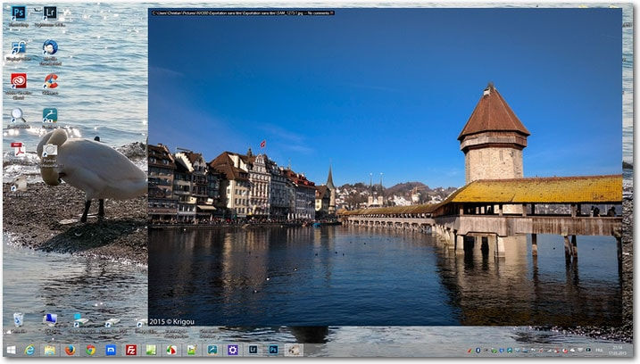Select the computer monitor desktop icon
This screenshot has width=640, height=364.
tap(50, 319)
